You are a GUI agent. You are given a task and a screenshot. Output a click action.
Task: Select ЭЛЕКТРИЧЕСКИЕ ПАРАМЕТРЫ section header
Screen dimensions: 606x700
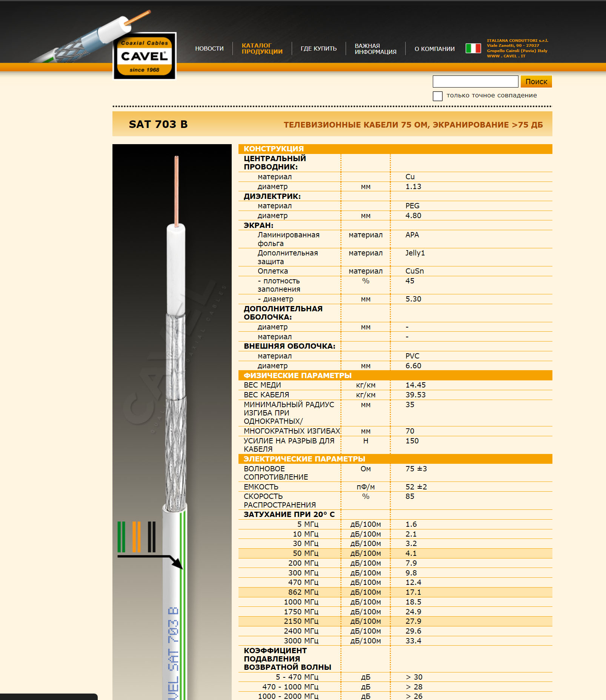[x=395, y=459]
